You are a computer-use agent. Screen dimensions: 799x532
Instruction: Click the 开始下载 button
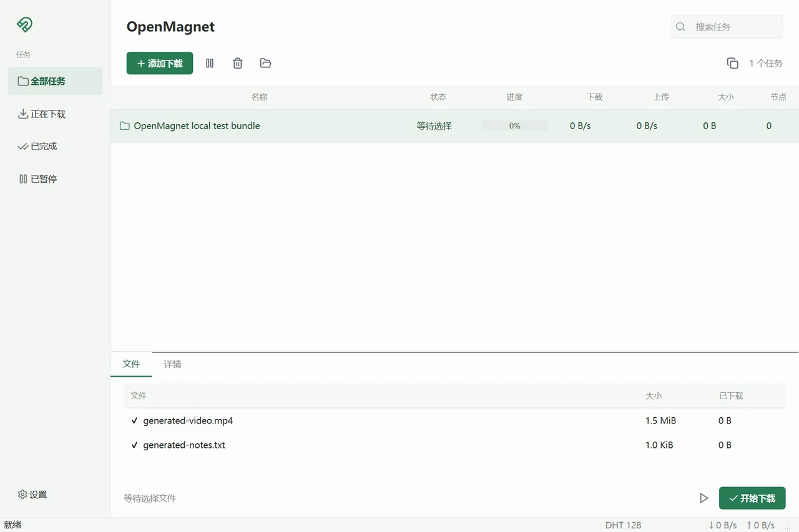[752, 498]
